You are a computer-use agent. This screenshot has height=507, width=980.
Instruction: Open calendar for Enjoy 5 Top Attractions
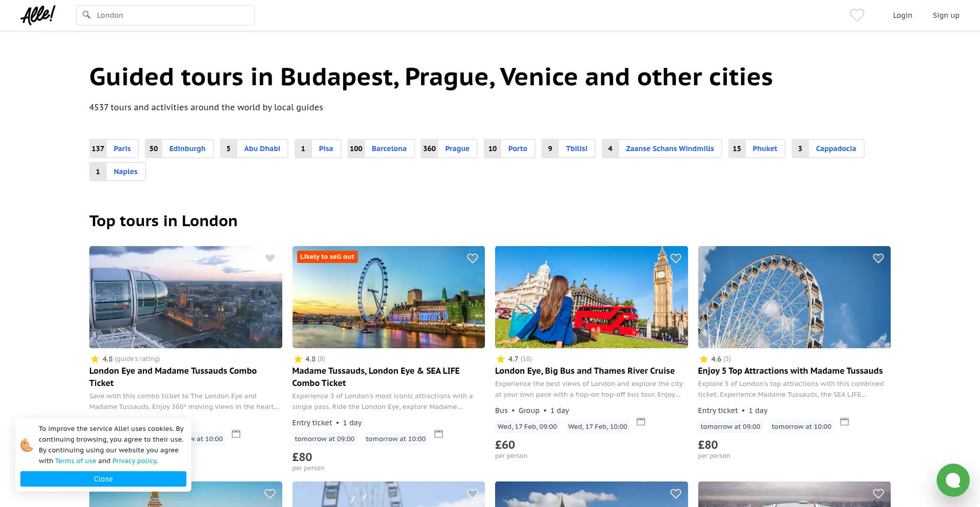(845, 421)
